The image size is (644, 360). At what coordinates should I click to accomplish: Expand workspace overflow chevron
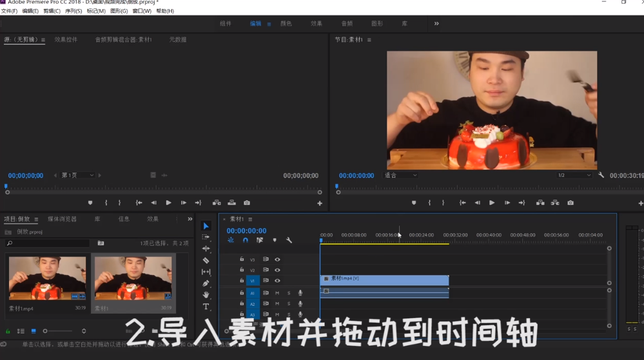(x=436, y=23)
